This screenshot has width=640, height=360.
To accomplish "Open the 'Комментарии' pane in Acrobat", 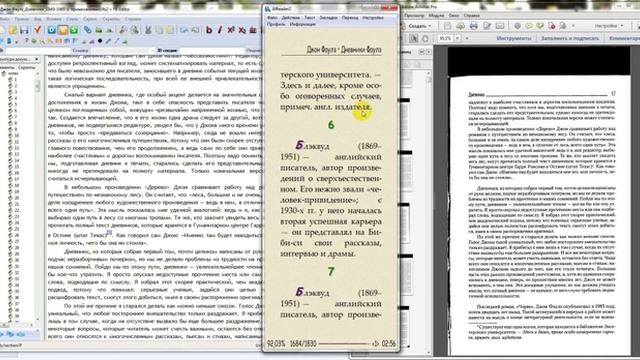I will 624,38.
